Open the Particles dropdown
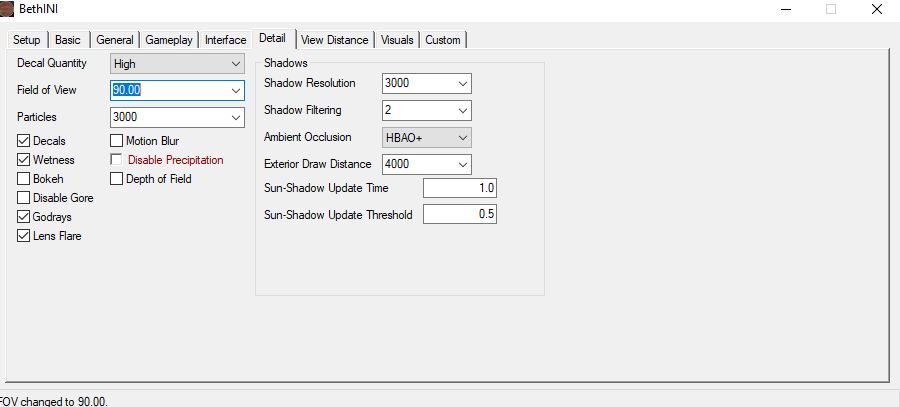The image size is (900, 407). (235, 117)
